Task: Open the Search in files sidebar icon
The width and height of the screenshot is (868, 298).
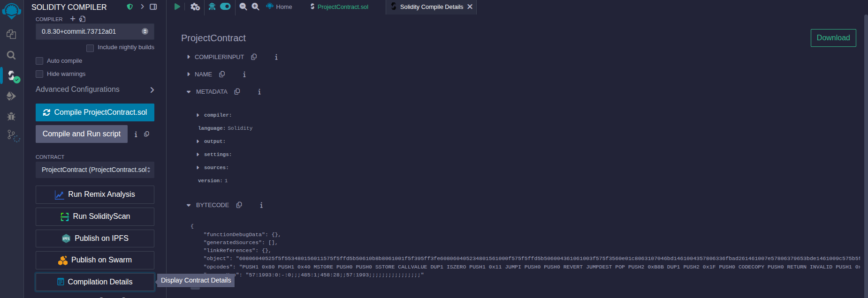Action: 12,55
